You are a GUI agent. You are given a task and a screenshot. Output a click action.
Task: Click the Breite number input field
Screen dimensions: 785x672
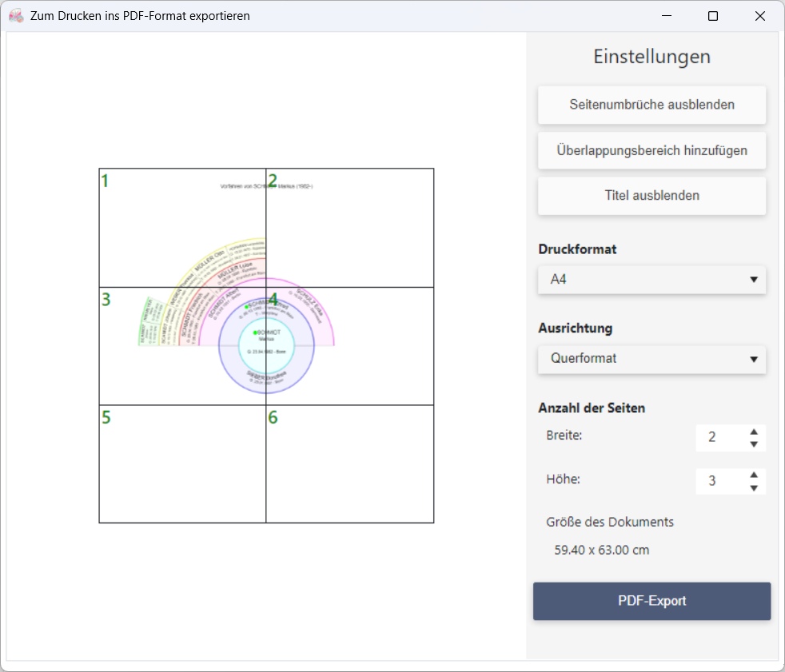pos(718,438)
